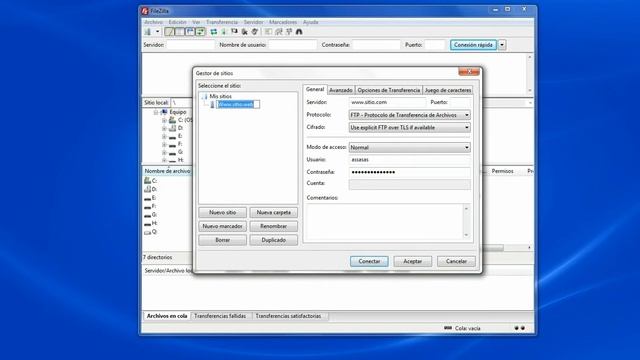The height and width of the screenshot is (360, 640).
Task: Click the Cancelar button
Action: [456, 261]
